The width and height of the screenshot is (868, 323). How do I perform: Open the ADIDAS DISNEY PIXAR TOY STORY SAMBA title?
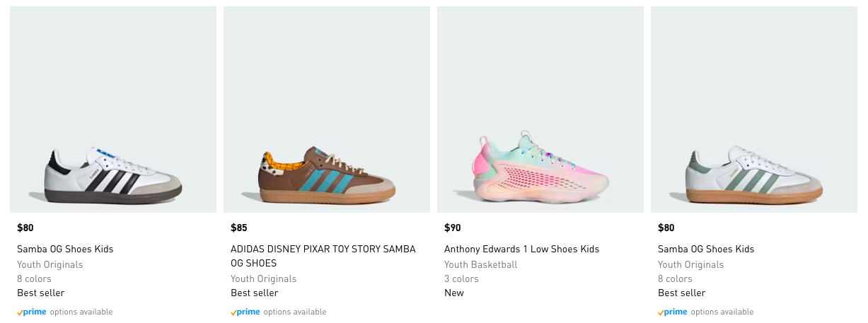click(323, 256)
